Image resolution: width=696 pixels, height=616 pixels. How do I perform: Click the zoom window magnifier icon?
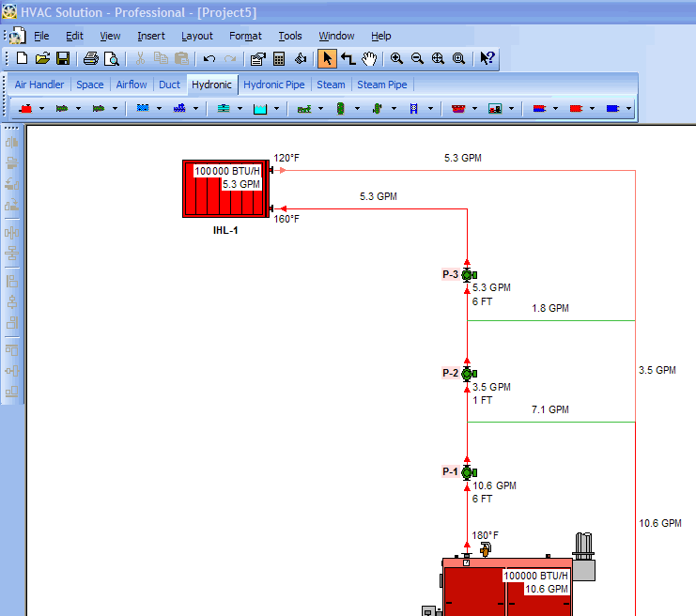click(458, 58)
